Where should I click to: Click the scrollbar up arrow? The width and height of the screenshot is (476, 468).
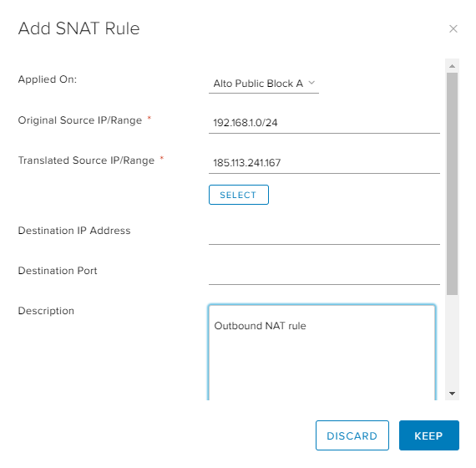coord(452,66)
